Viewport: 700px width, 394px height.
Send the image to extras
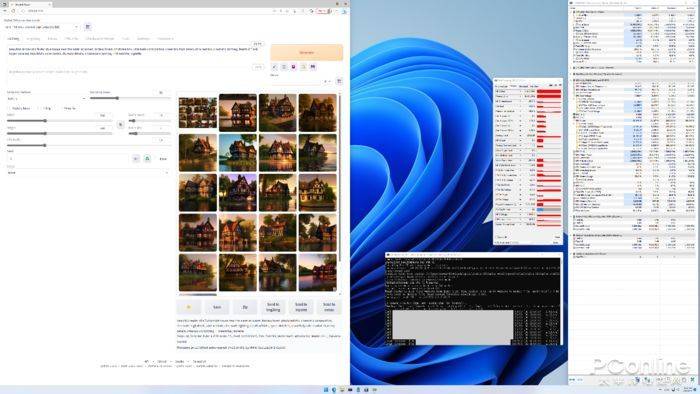click(329, 307)
